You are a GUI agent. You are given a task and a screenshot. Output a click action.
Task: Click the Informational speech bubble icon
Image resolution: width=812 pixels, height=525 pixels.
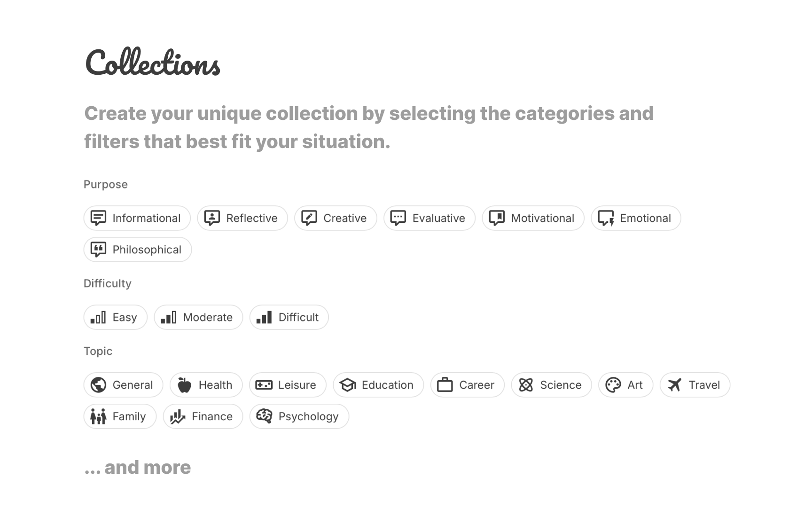[x=98, y=218]
